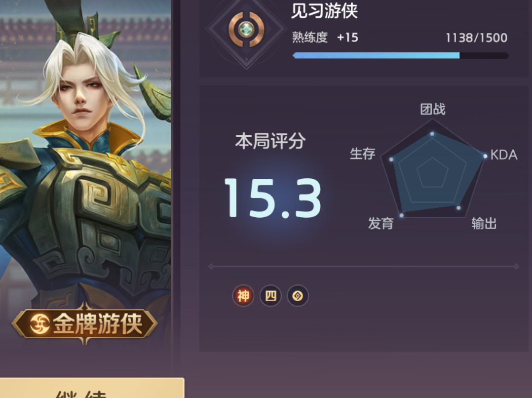Click the blue 熟练度 progress bar

click(x=400, y=56)
